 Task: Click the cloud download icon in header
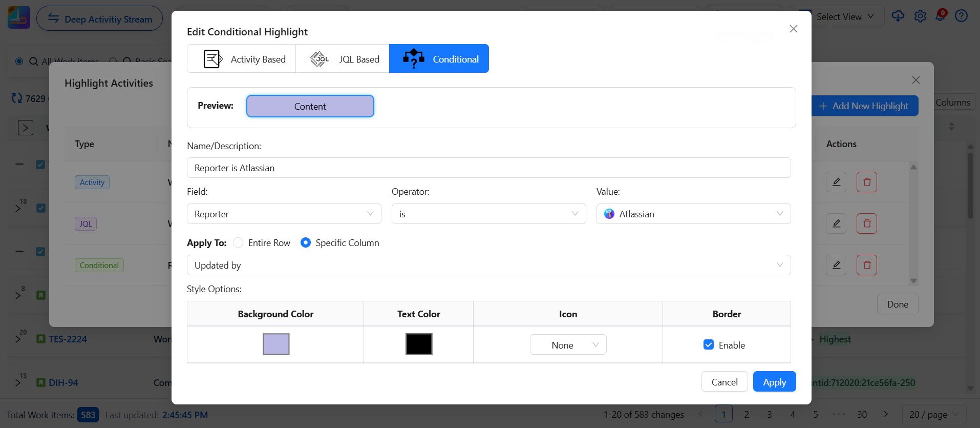tap(898, 16)
